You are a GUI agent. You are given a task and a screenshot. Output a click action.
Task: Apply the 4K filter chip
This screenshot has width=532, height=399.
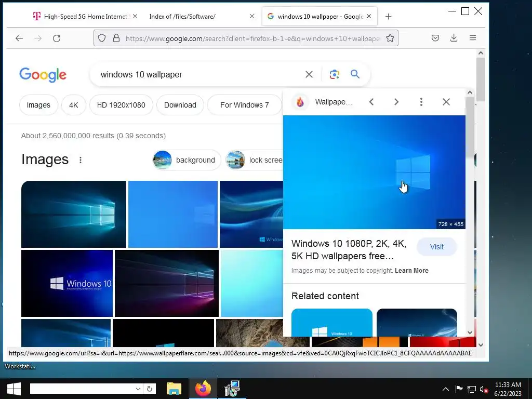pos(74,105)
